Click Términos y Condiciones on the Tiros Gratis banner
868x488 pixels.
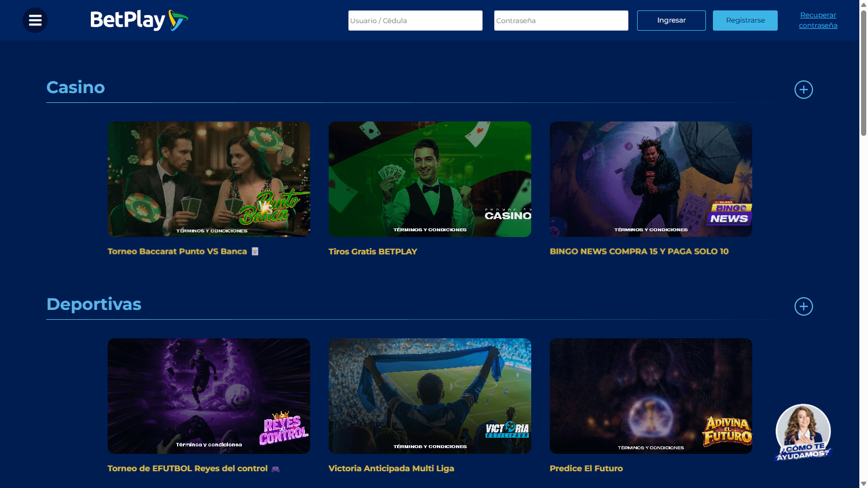point(429,229)
